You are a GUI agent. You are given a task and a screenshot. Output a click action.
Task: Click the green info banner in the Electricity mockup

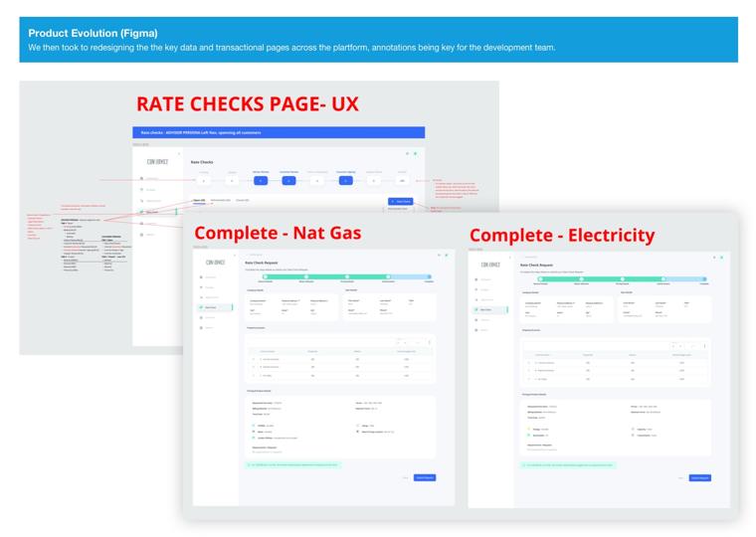click(x=568, y=465)
